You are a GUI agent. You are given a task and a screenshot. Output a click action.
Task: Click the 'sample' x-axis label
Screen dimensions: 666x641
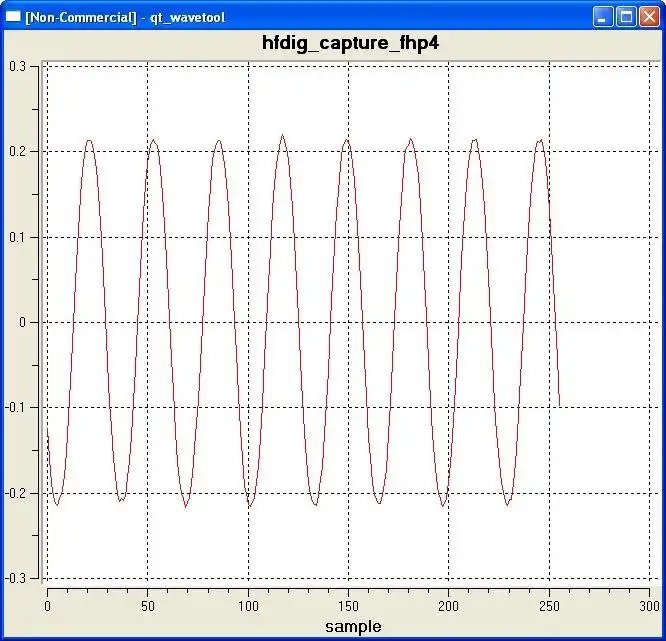point(353,627)
